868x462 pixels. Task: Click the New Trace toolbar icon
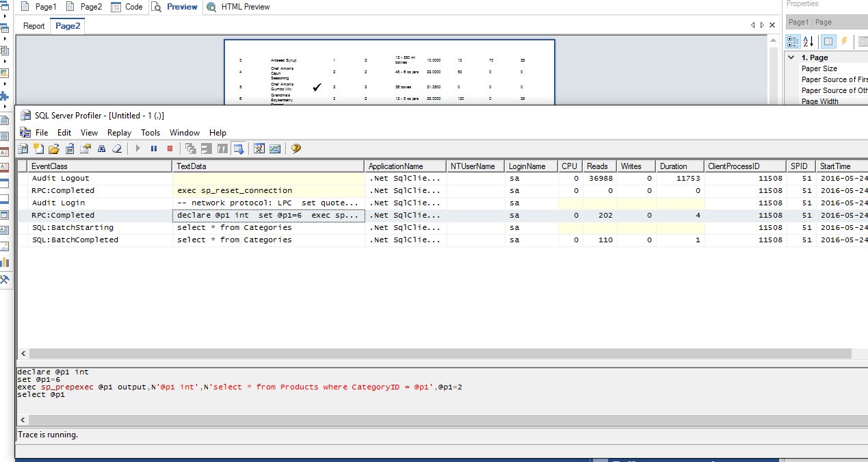point(23,149)
